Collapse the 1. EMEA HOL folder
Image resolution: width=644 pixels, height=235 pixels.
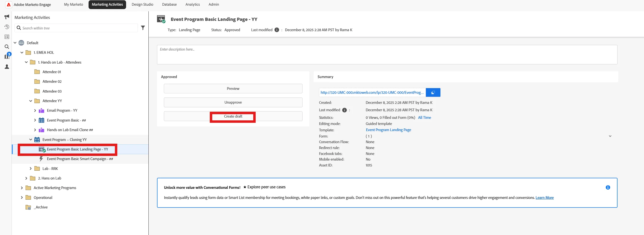pyautogui.click(x=22, y=53)
